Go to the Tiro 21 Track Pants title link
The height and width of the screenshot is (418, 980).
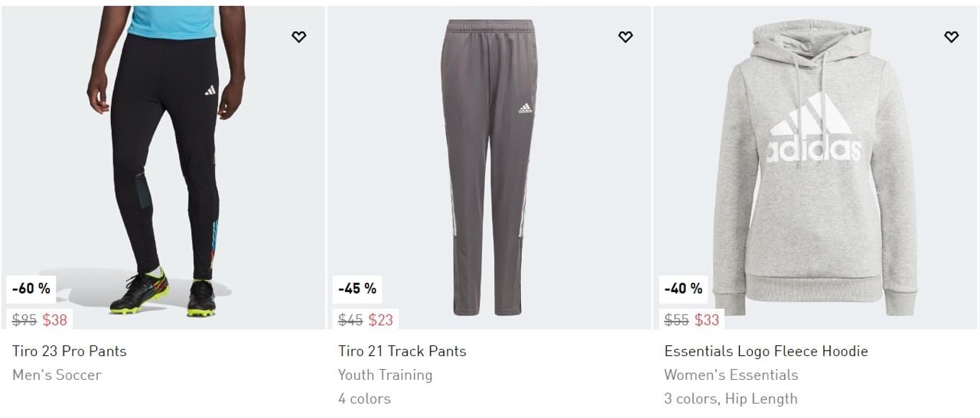402,352
